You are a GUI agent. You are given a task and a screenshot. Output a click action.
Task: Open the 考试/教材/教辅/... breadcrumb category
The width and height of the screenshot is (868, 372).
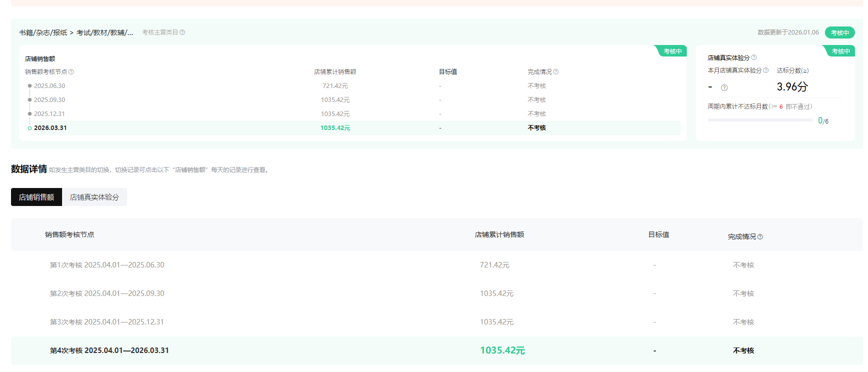click(x=105, y=32)
